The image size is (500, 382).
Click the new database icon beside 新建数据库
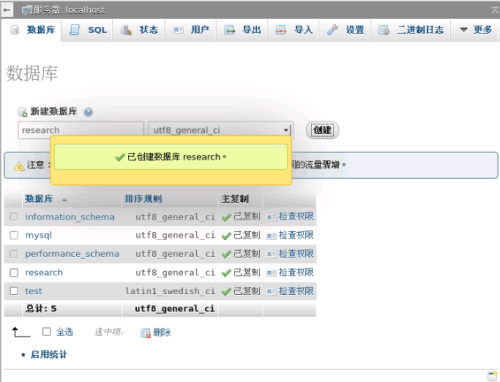pyautogui.click(x=22, y=112)
